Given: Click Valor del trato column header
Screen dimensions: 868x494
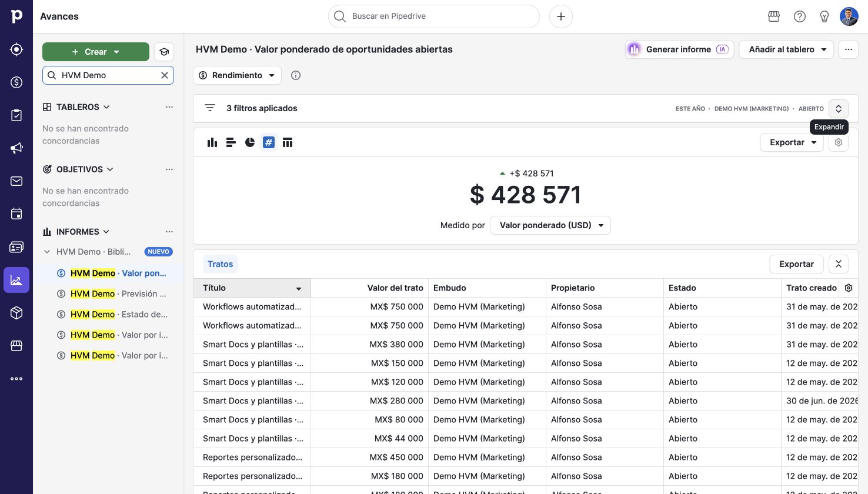Looking at the screenshot, I should (369, 288).
